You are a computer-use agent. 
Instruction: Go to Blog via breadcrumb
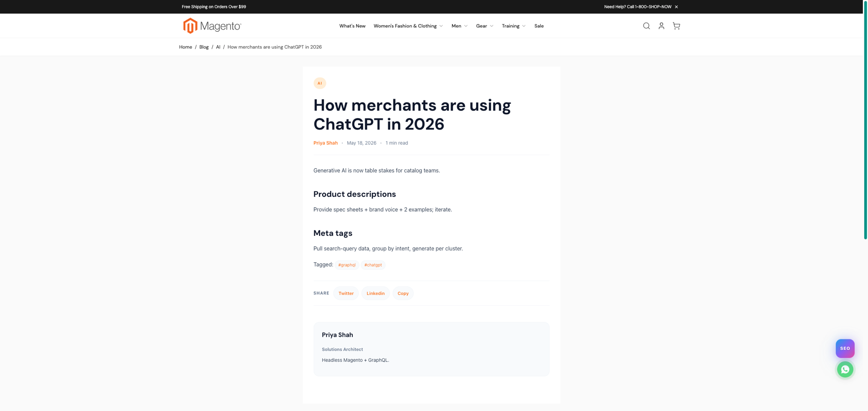[204, 47]
